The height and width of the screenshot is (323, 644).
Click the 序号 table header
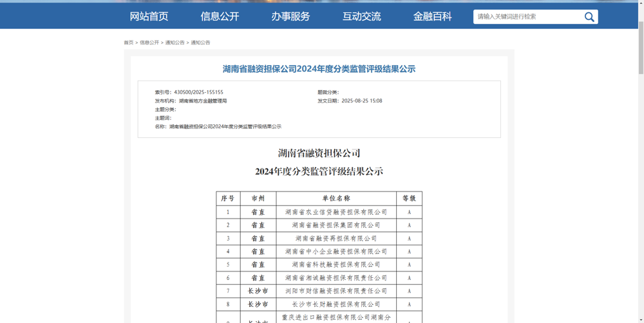(228, 199)
